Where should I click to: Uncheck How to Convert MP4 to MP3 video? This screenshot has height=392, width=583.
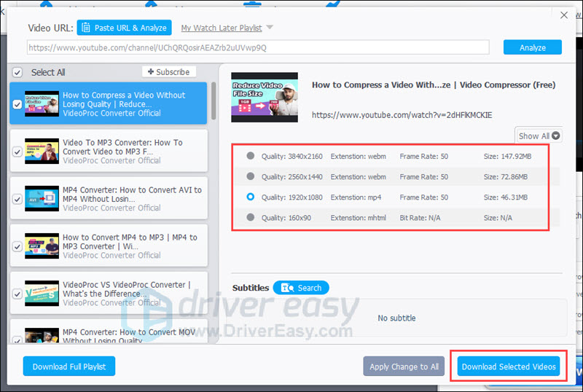(17, 246)
